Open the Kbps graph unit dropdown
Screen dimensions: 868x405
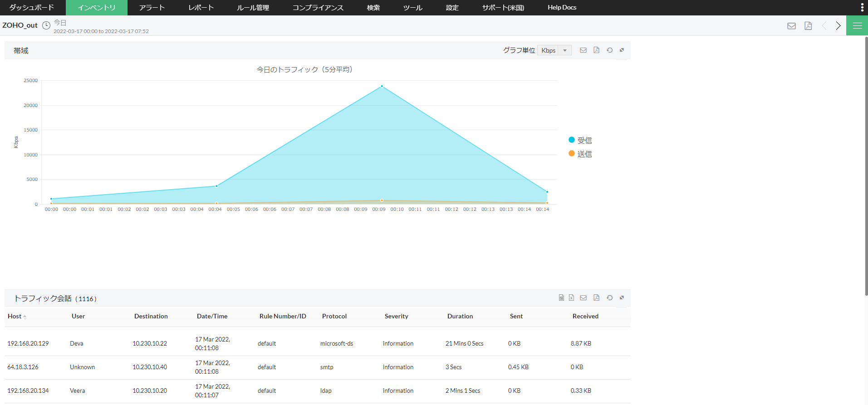(x=554, y=50)
